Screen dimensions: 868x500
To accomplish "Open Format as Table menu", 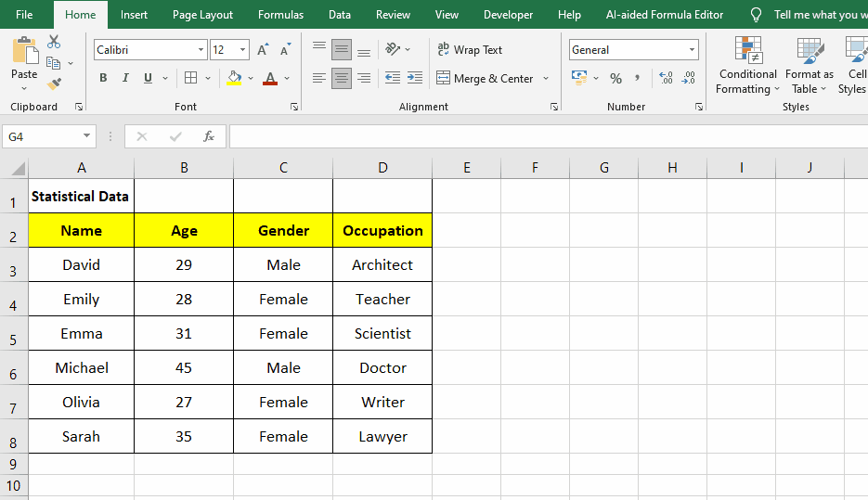I will 809,65.
